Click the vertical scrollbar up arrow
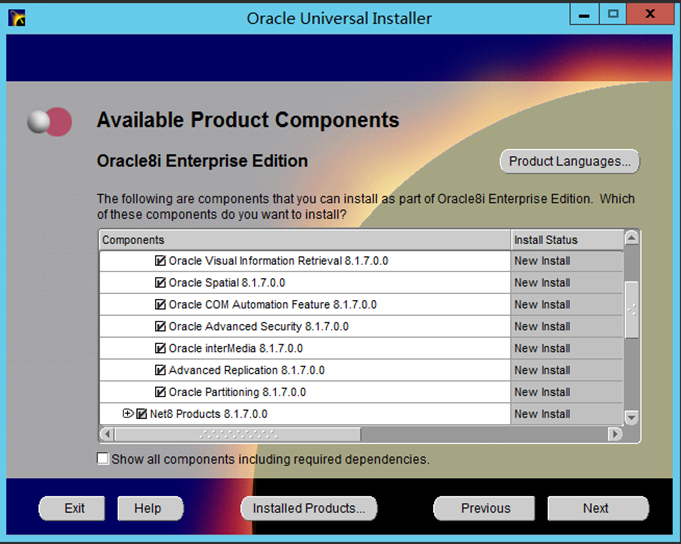 click(631, 238)
